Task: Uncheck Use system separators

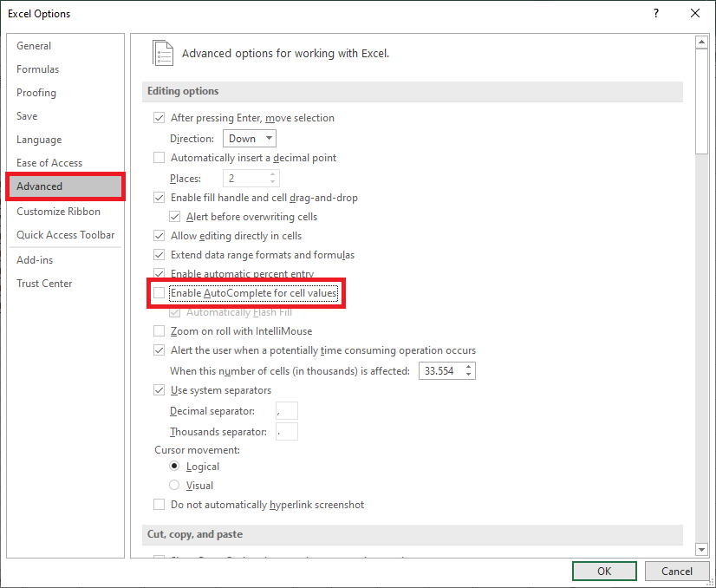Action: pyautogui.click(x=159, y=390)
